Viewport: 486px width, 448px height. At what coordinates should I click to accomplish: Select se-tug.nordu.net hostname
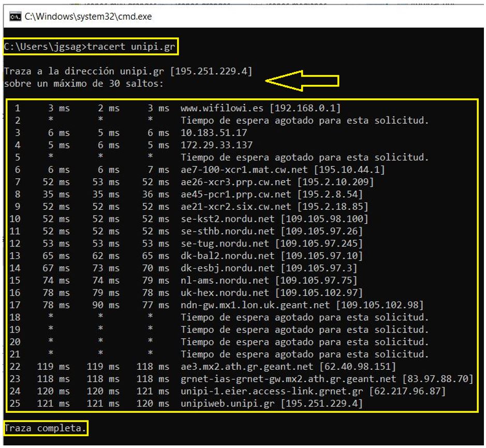(225, 243)
